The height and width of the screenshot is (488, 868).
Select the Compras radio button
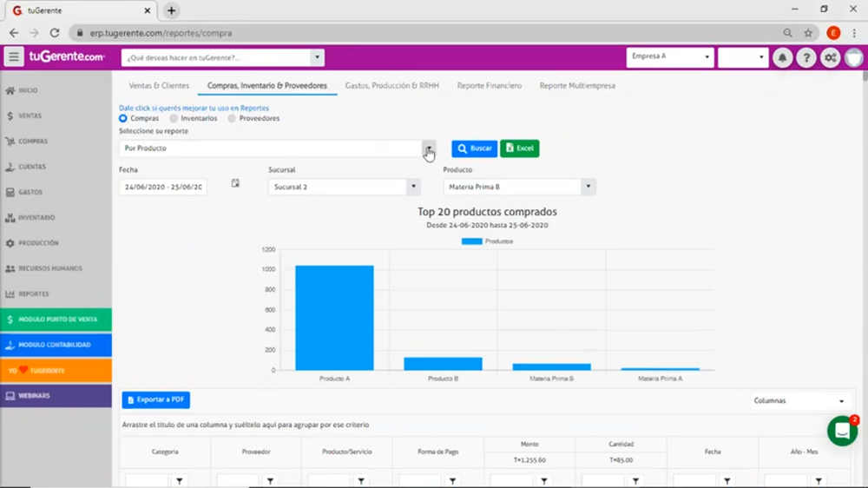(123, 119)
